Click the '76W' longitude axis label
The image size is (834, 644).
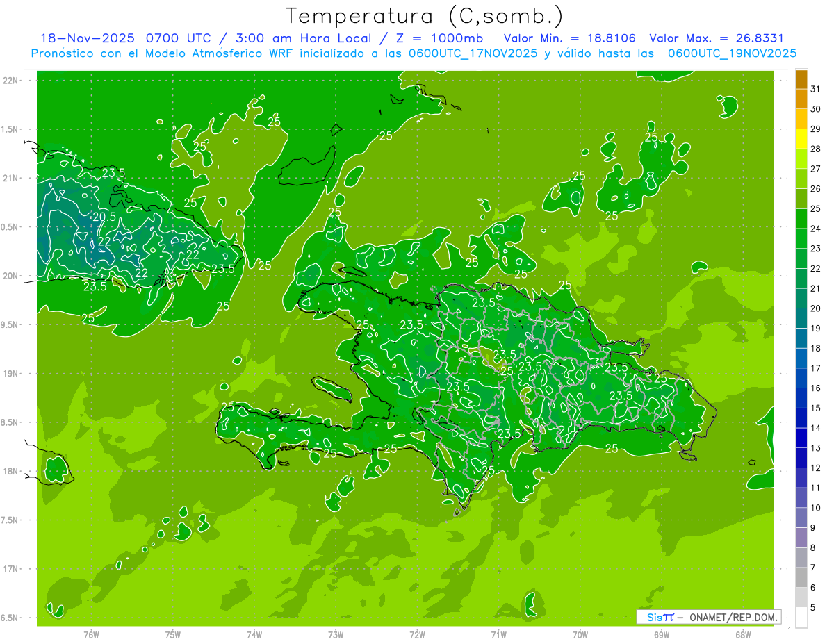[x=91, y=635]
